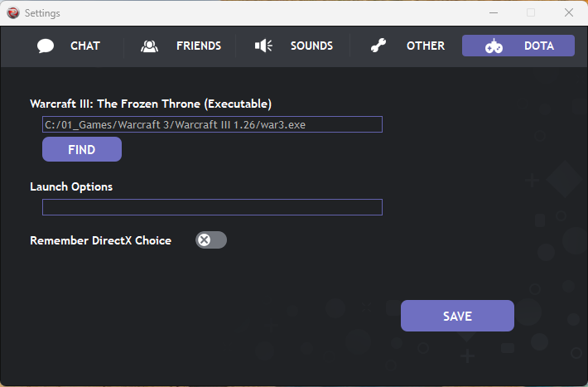The height and width of the screenshot is (387, 588).
Task: Close the Settings window
Action: pyautogui.click(x=568, y=12)
